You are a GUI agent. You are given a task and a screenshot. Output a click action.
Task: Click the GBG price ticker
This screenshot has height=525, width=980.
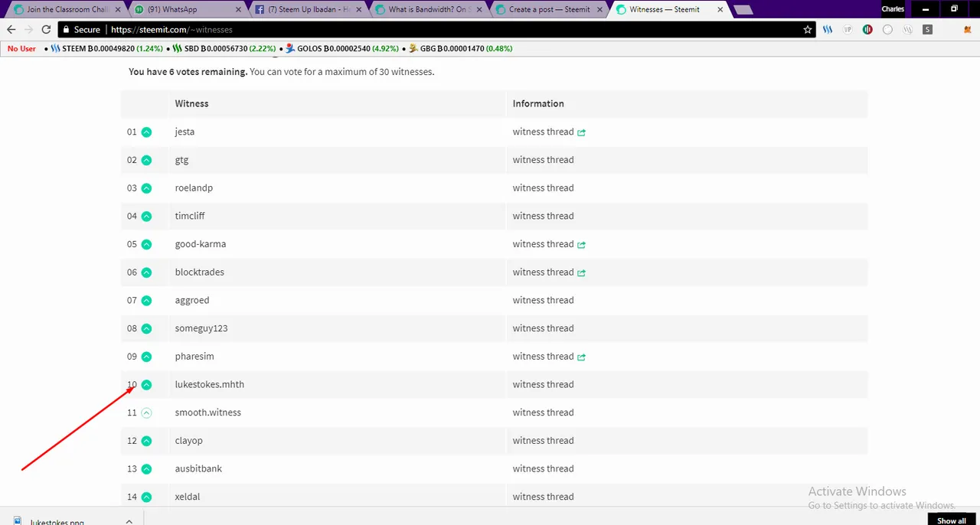click(x=460, y=48)
